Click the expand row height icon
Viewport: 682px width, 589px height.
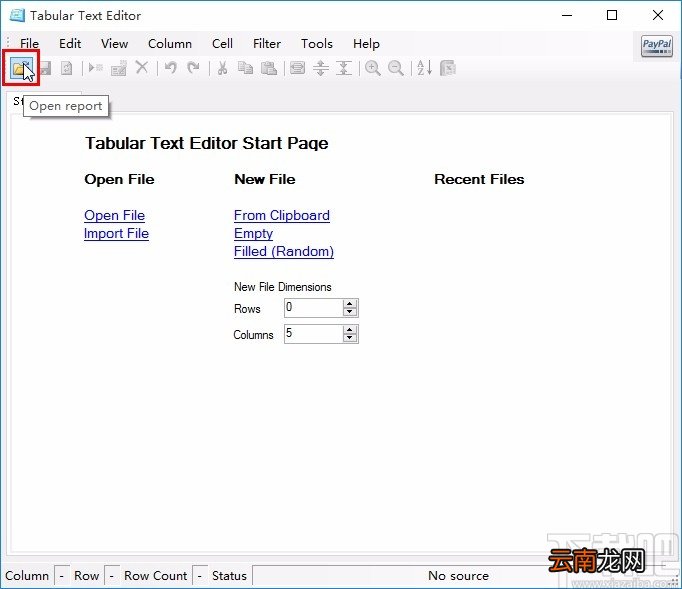321,68
